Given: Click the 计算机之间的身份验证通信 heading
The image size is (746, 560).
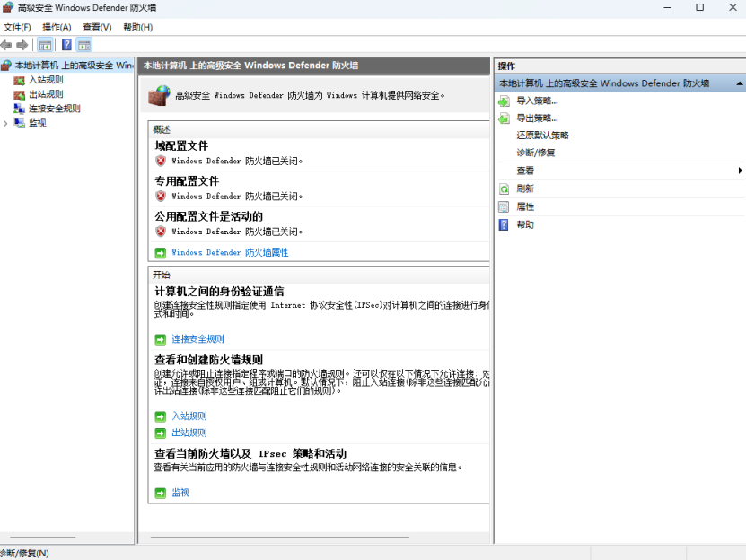Looking at the screenshot, I should tap(219, 292).
